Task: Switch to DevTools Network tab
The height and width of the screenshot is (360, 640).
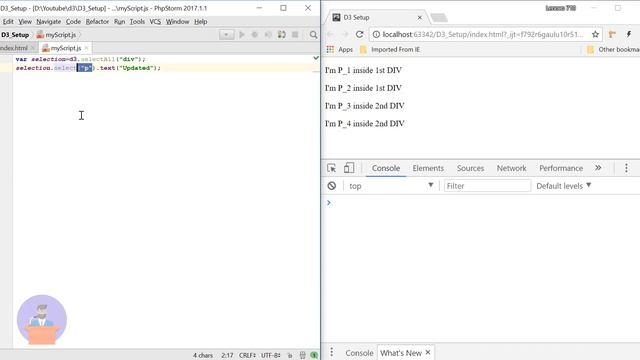Action: (511, 168)
